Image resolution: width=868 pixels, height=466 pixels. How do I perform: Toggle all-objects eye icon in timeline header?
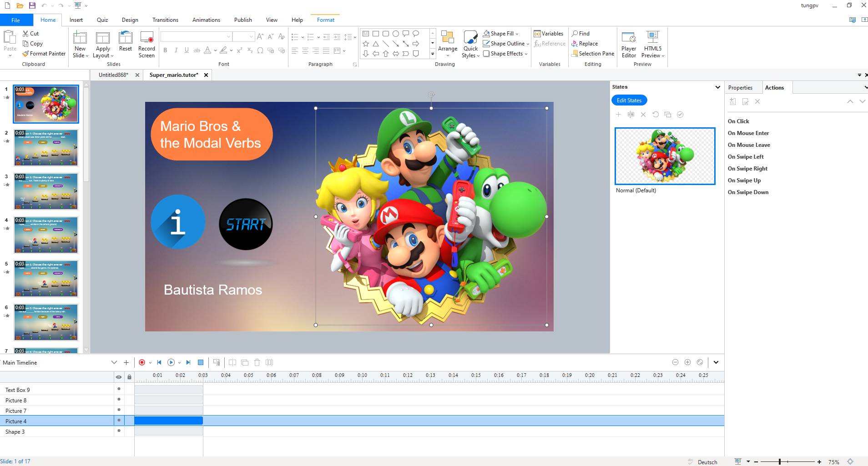tap(119, 377)
